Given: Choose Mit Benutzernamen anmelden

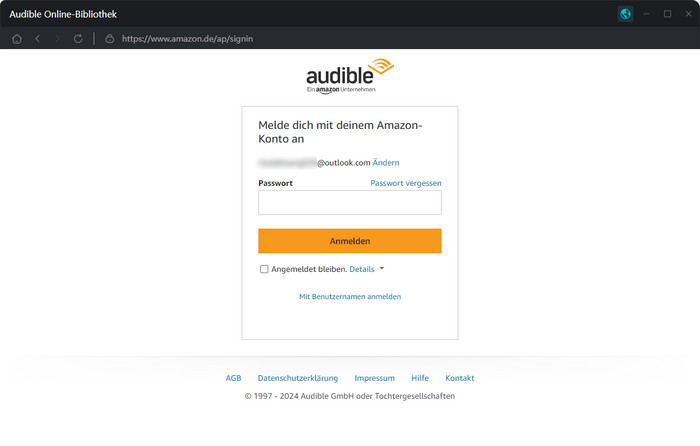Looking at the screenshot, I should point(350,296).
